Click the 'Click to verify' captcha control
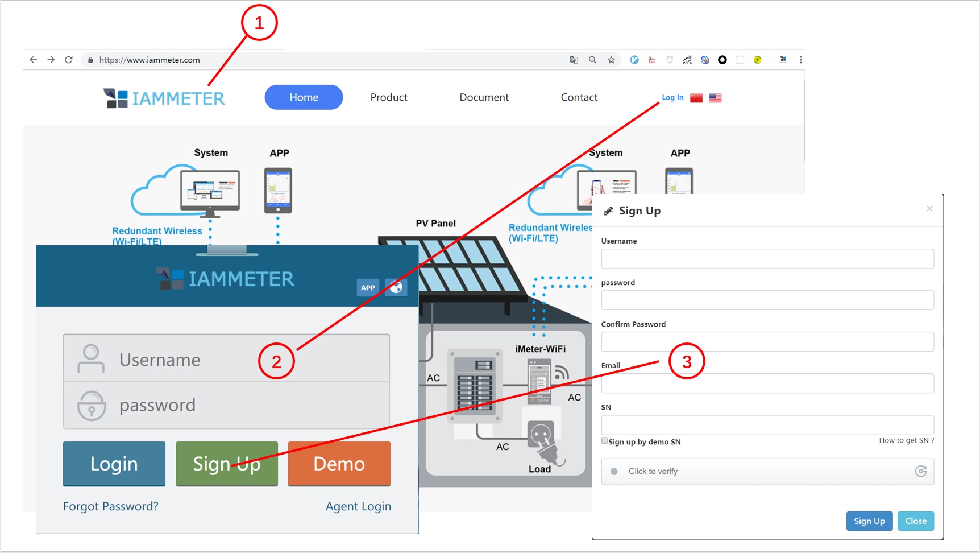 tap(653, 471)
